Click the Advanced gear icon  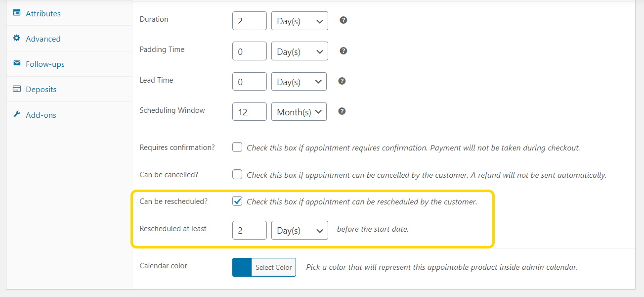pos(16,38)
